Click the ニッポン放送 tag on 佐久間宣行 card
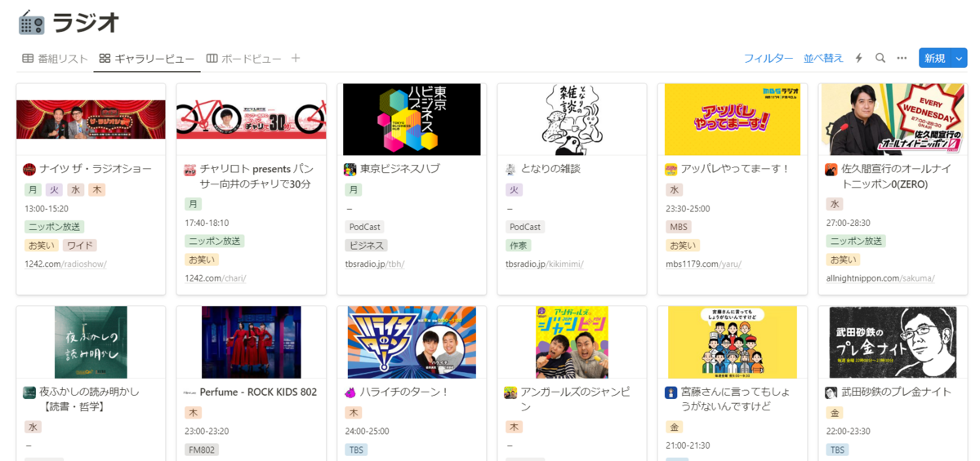The height and width of the screenshot is (461, 980). [x=856, y=242]
